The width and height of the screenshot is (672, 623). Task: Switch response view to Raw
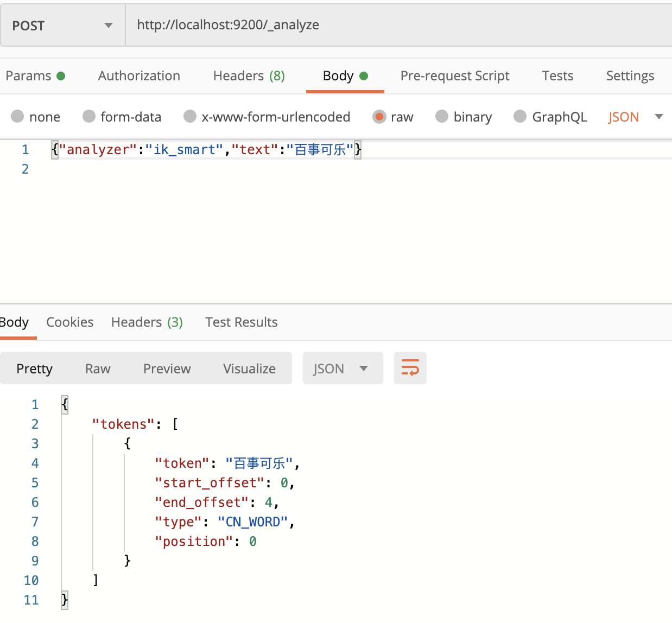[98, 369]
